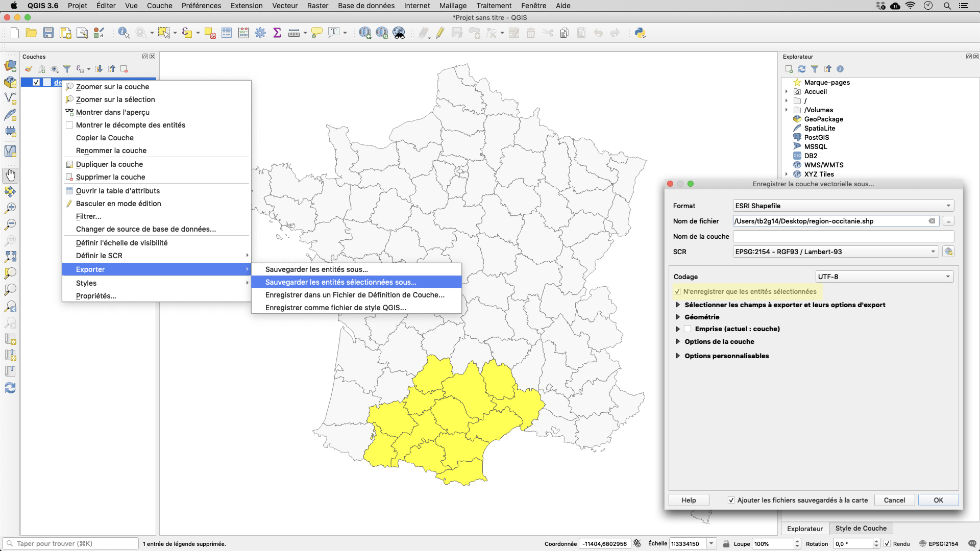Select the PostGIS item in Explorateur
The width and height of the screenshot is (980, 551).
(x=816, y=137)
